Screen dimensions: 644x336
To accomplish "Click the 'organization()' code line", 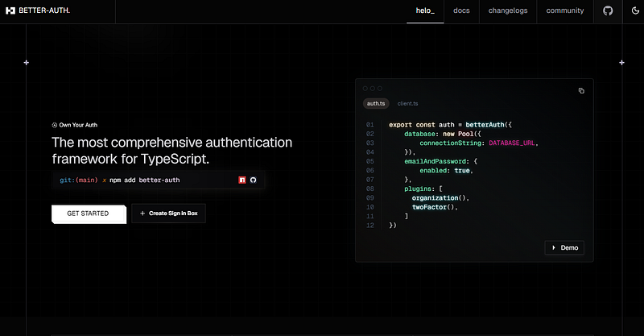I will [440, 198].
